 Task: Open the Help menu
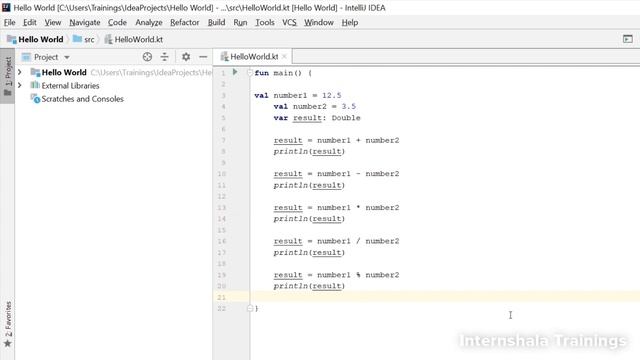click(350, 22)
